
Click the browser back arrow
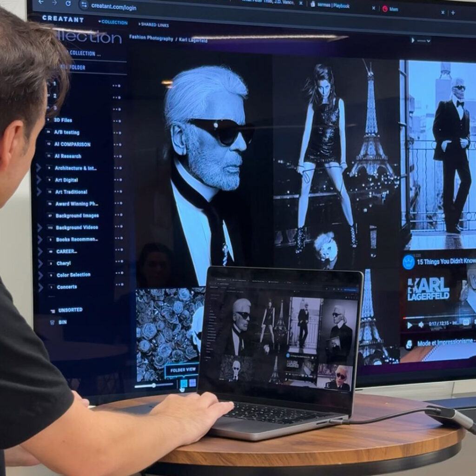click(41, 2)
